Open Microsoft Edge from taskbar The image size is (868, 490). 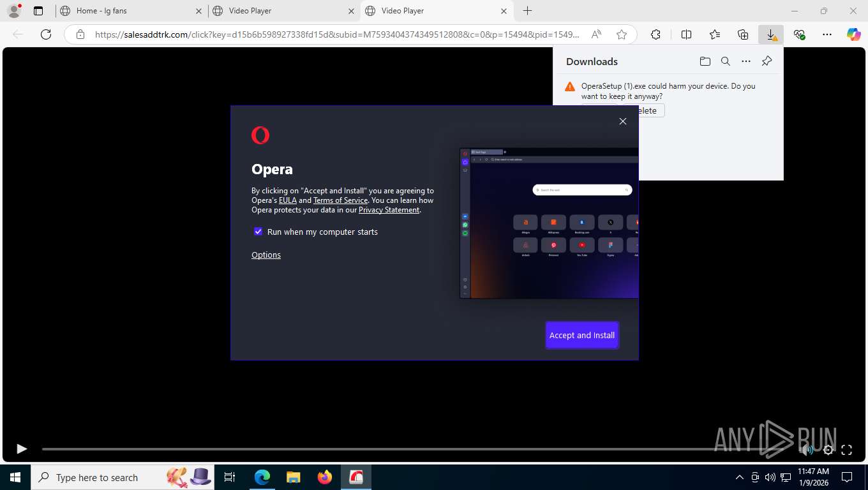click(x=262, y=477)
